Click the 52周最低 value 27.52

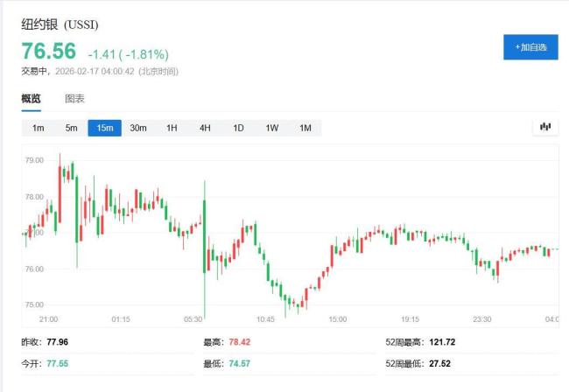click(x=439, y=363)
